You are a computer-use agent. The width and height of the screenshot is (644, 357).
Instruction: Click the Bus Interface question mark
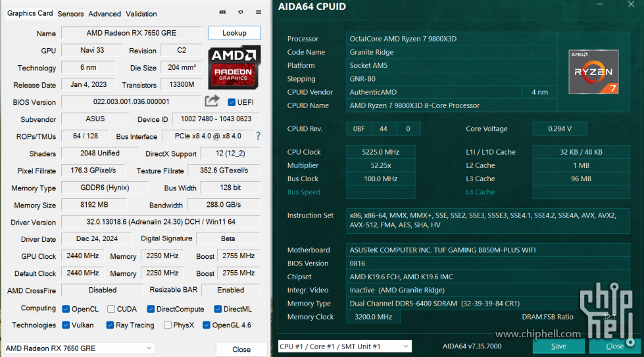coord(258,136)
